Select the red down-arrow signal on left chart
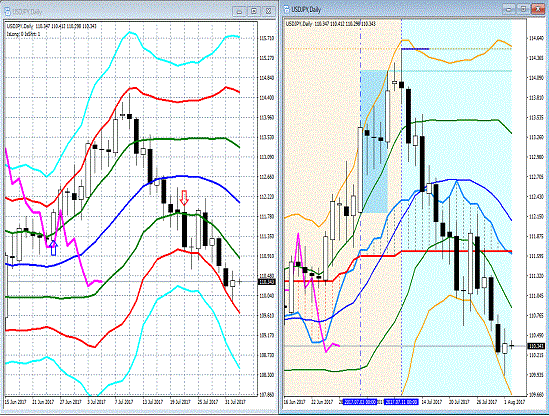The height and width of the screenshot is (416, 549). [x=184, y=198]
